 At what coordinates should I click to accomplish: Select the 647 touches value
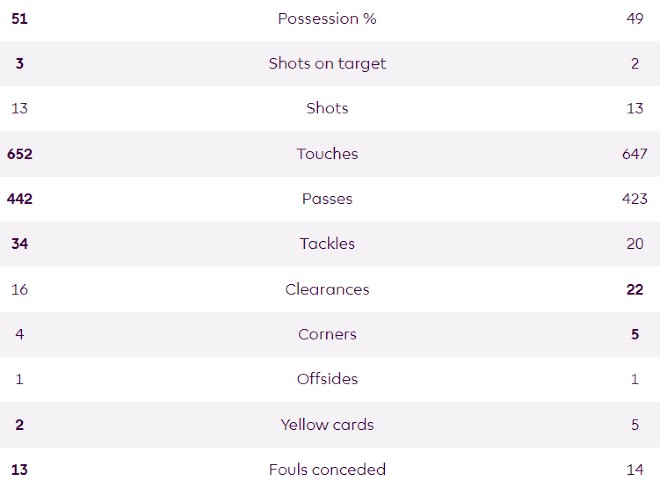pyautogui.click(x=634, y=154)
